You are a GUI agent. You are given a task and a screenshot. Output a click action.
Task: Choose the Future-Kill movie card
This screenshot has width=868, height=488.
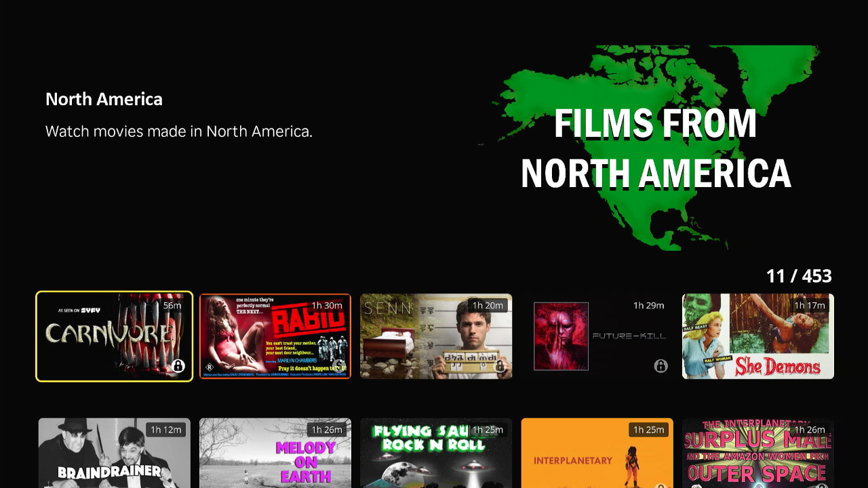click(597, 336)
